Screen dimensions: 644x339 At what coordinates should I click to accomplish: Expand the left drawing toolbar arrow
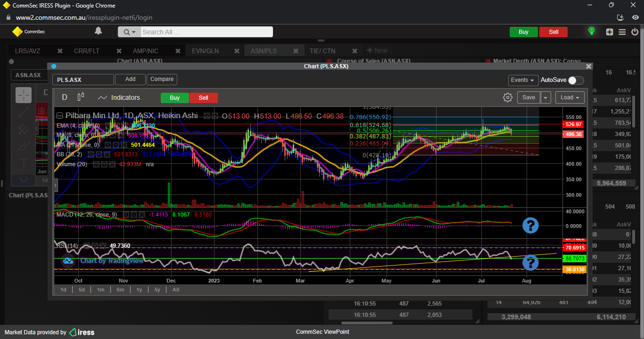click(x=56, y=186)
